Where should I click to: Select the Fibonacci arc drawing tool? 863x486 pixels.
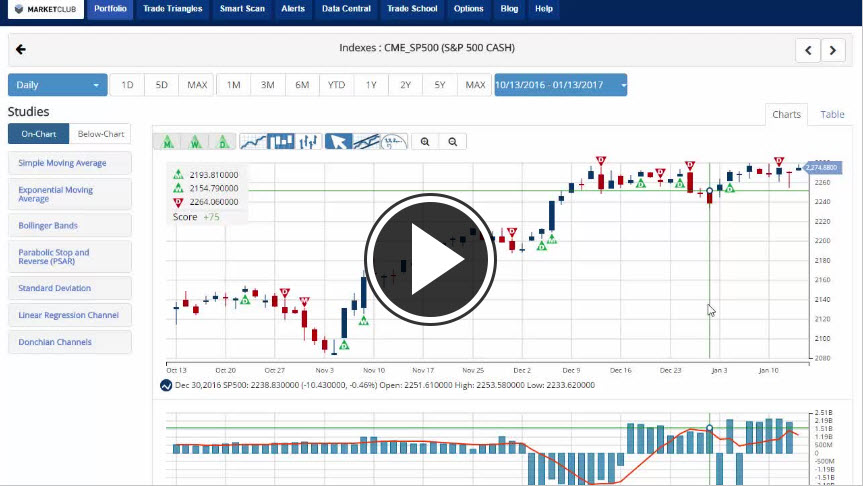394,142
